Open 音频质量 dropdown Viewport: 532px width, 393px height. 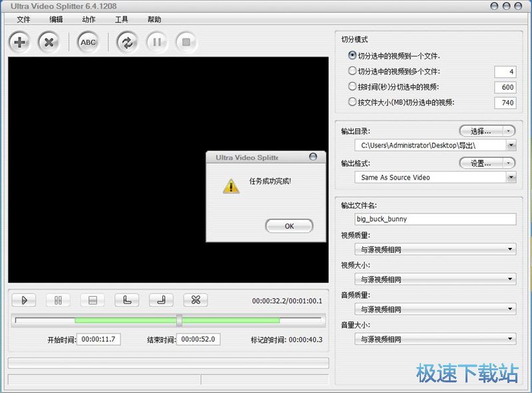(436, 309)
